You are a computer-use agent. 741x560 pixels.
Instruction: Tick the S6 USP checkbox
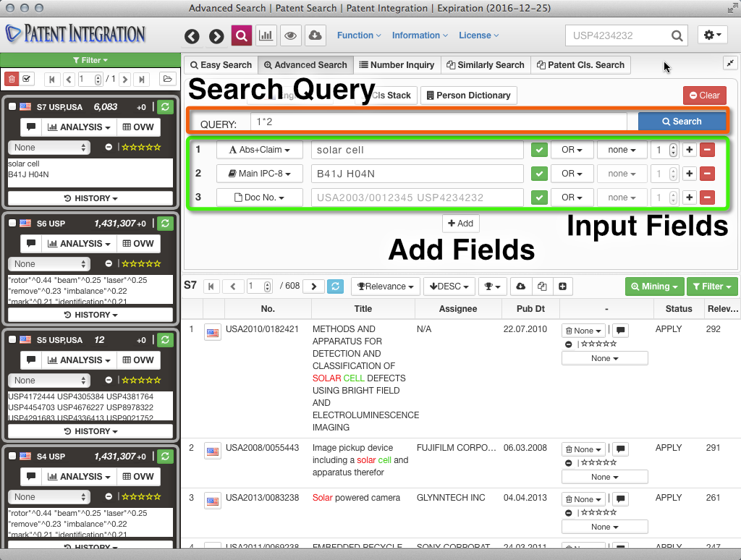tap(12, 223)
